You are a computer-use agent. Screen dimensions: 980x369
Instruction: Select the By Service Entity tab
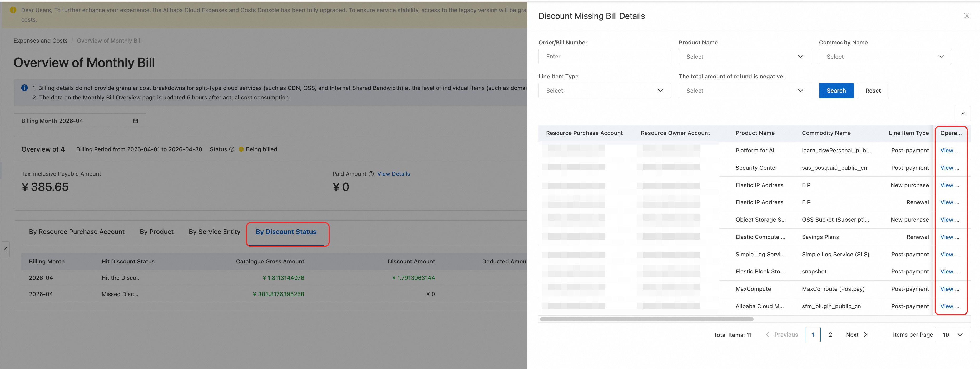click(215, 232)
